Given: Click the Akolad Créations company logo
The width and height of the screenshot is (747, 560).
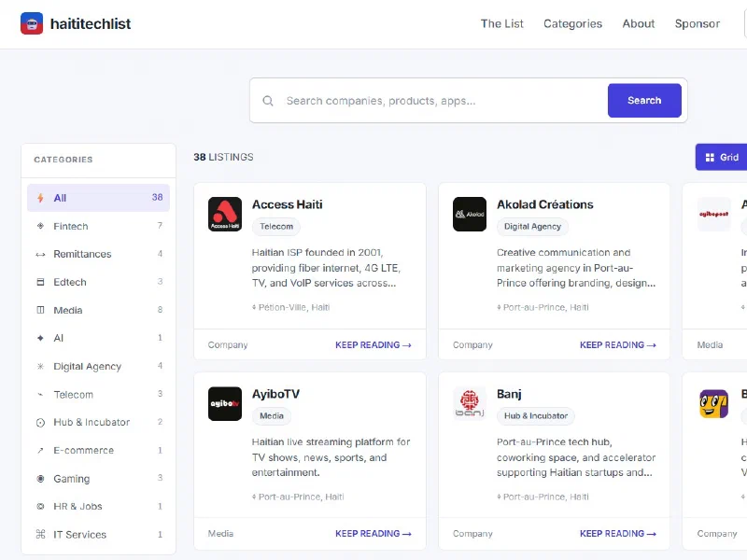Looking at the screenshot, I should 470,215.
